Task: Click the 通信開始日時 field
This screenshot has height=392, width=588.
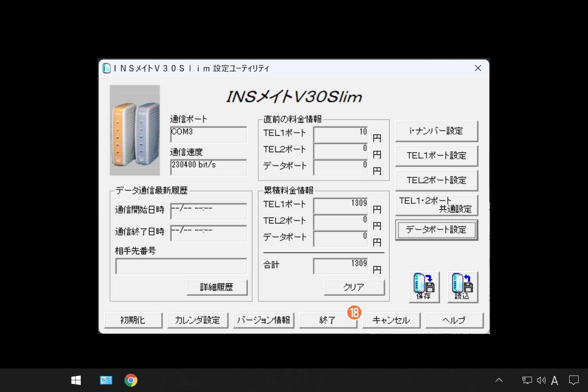Action: click(x=209, y=211)
